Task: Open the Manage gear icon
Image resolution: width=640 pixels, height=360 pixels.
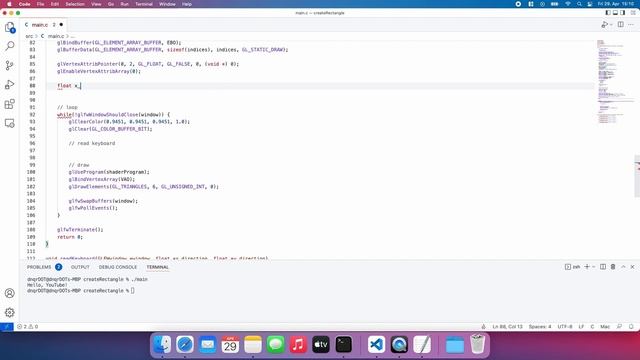Action: pyautogui.click(x=10, y=313)
